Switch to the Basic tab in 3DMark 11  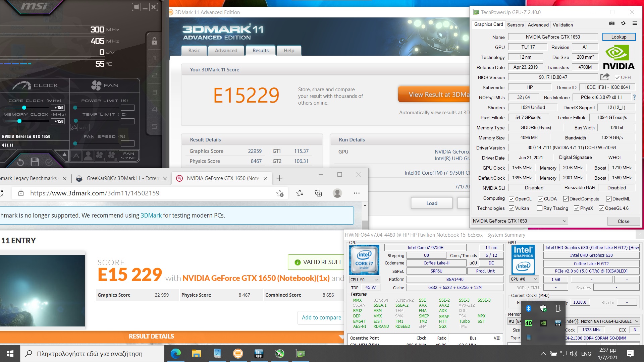(194, 51)
